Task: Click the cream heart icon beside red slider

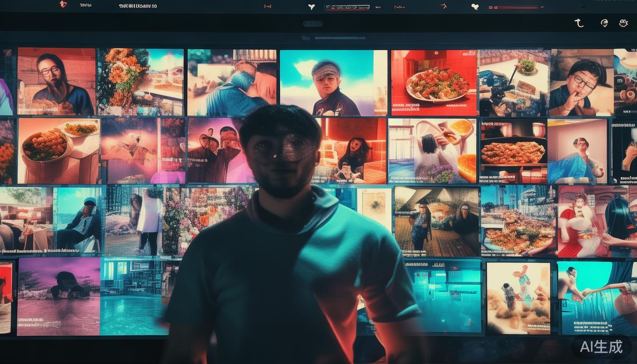Action: tap(475, 7)
